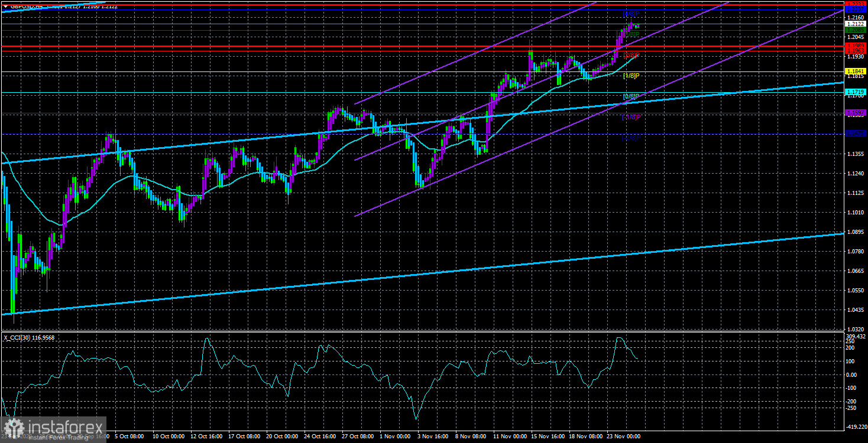Click the 10 Oct 00:00 time label
This screenshot has width=868, height=443.
(x=169, y=437)
